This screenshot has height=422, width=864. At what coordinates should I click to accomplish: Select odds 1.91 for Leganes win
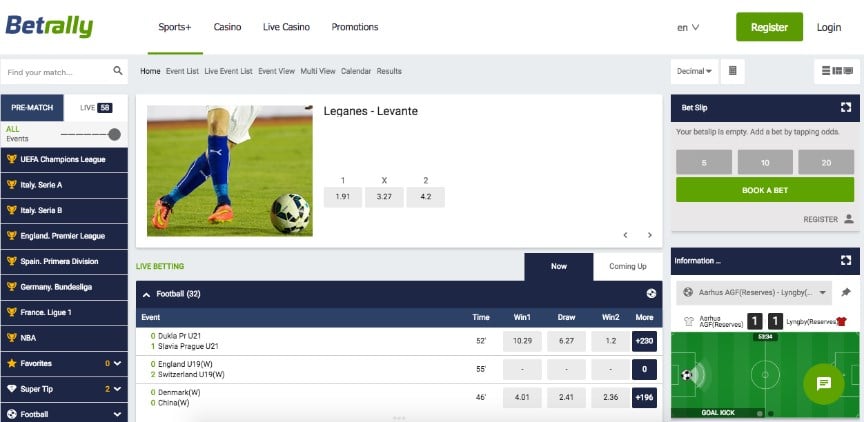(x=343, y=197)
